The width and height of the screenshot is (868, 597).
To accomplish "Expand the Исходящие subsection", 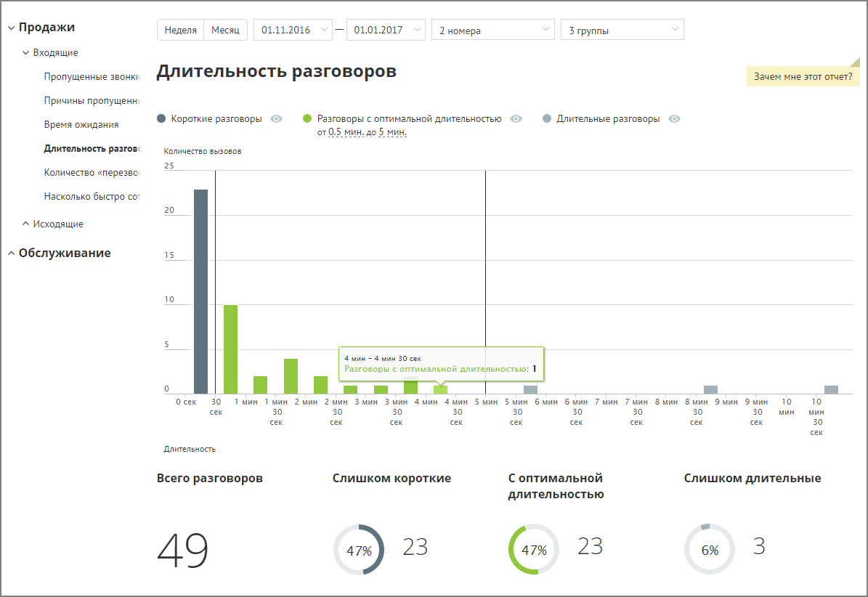I will [x=25, y=224].
